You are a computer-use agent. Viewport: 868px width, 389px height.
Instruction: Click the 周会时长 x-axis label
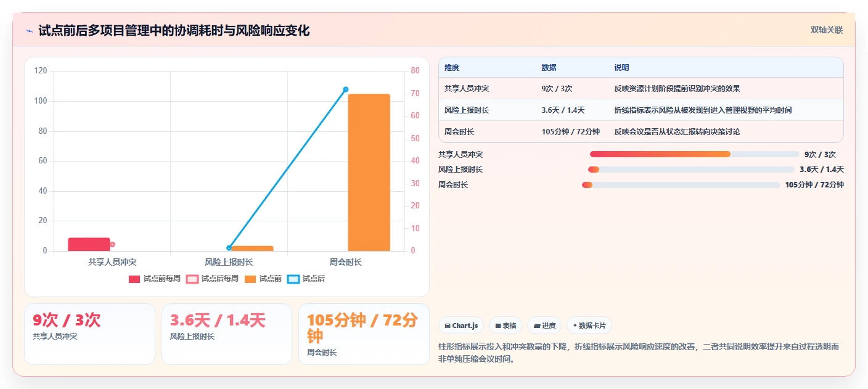345,262
